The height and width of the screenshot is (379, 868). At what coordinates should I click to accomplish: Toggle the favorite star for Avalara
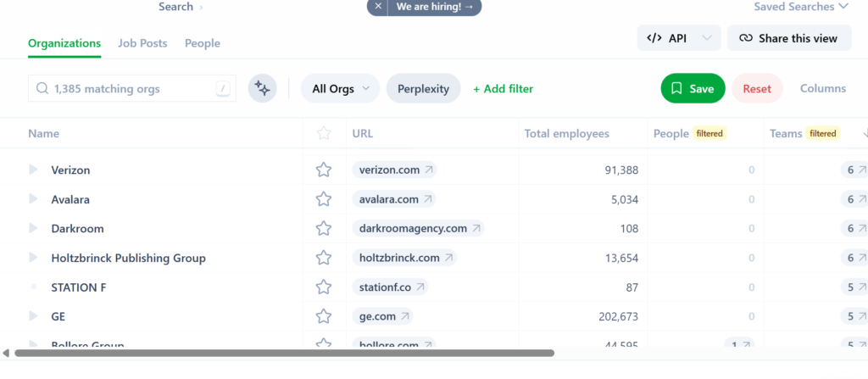[323, 199]
